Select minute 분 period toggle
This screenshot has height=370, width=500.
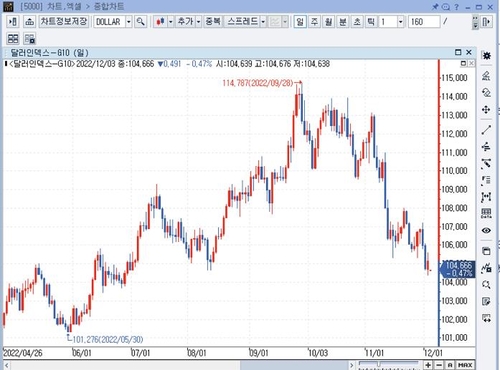click(343, 22)
